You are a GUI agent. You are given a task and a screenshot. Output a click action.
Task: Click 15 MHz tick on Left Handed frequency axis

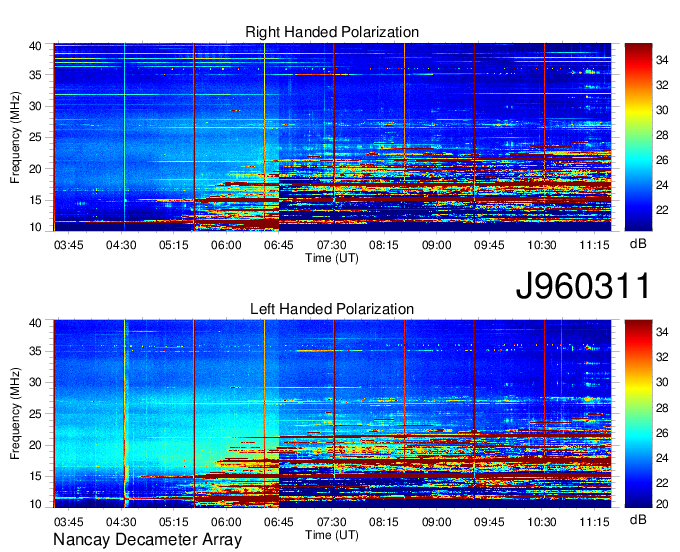point(35,477)
